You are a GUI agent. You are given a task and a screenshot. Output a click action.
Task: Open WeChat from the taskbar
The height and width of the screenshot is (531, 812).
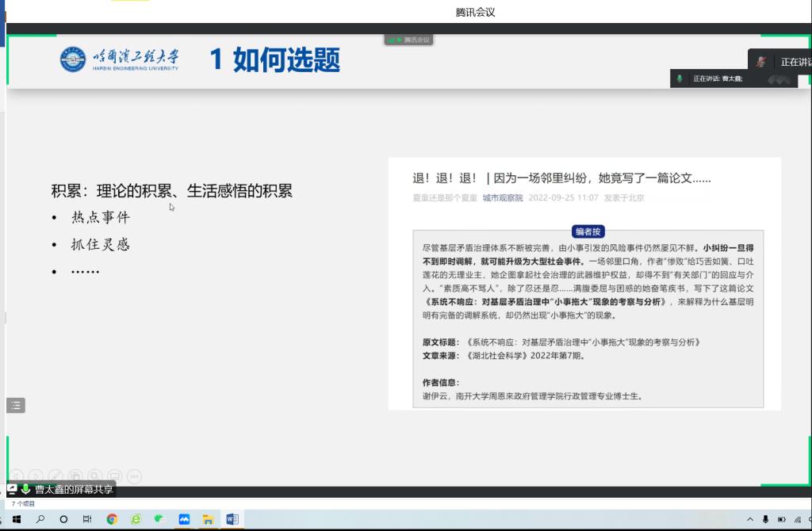coord(159,520)
